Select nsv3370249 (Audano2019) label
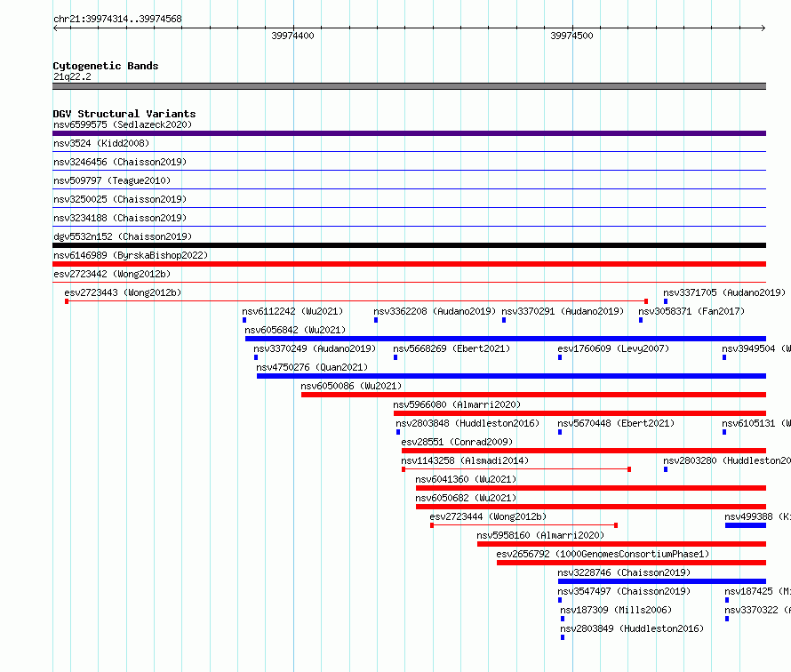The height and width of the screenshot is (672, 791). tap(315, 348)
